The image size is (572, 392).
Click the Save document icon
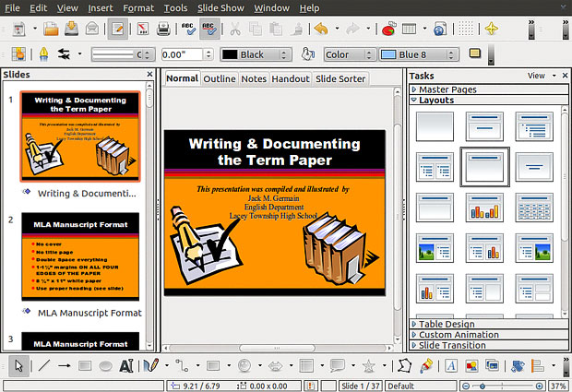[x=71, y=29]
